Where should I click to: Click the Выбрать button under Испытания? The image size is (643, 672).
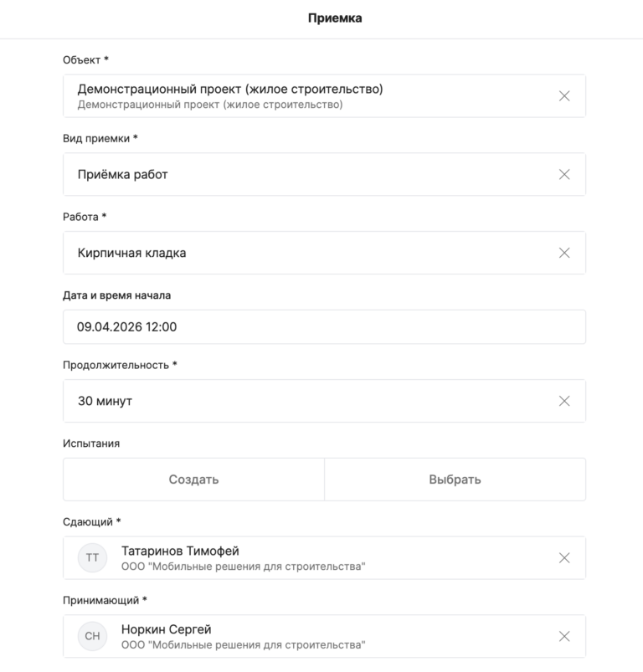tap(455, 480)
